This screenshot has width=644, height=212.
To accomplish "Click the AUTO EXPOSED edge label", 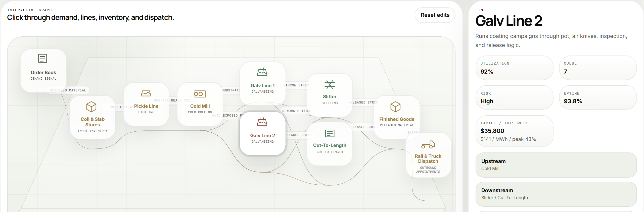I will 227,115.
